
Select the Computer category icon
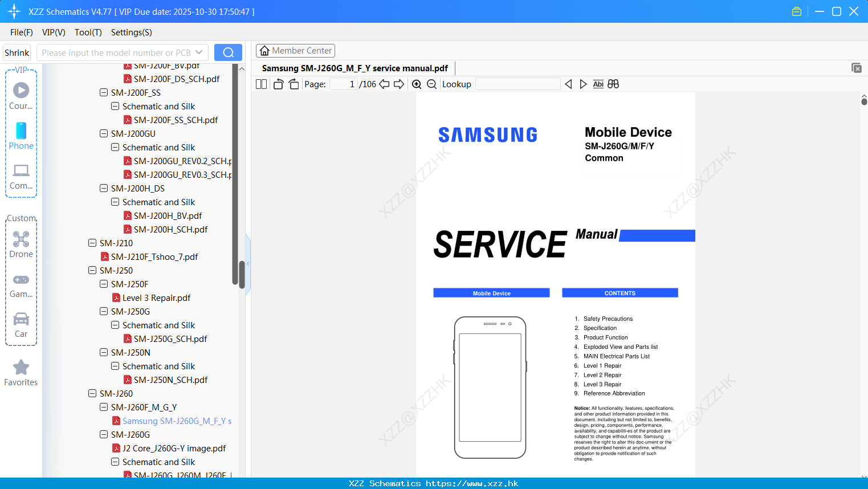tap(21, 176)
